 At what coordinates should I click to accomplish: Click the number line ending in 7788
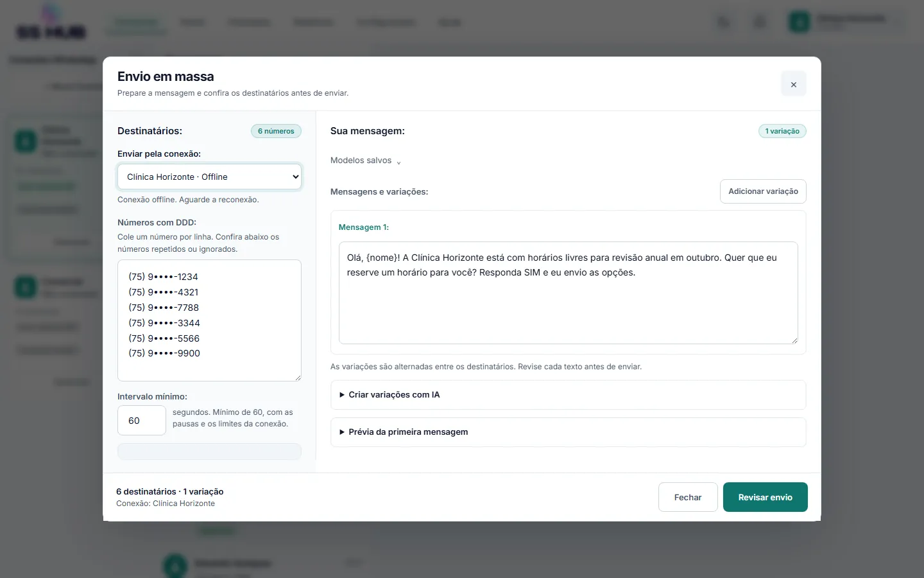164,308
